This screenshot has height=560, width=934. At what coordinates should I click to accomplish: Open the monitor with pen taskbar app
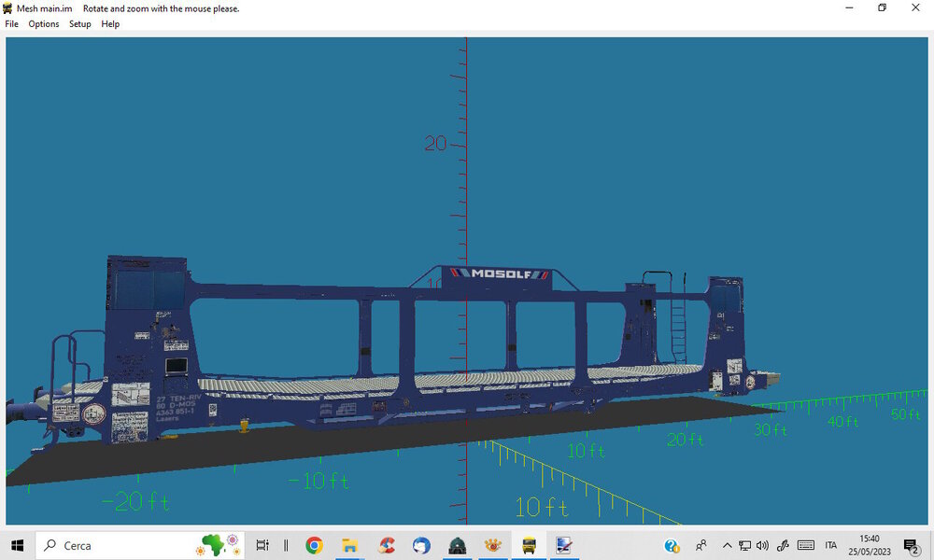564,545
